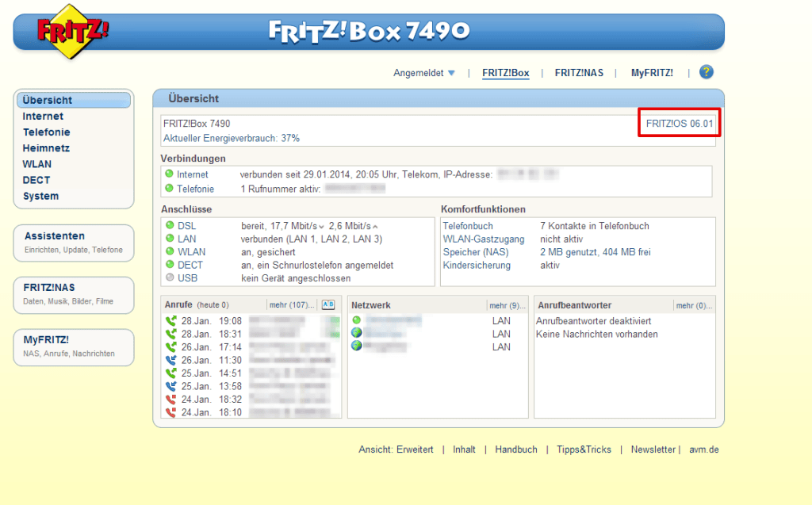
Task: Click globe icon of third network device
Action: point(356,346)
